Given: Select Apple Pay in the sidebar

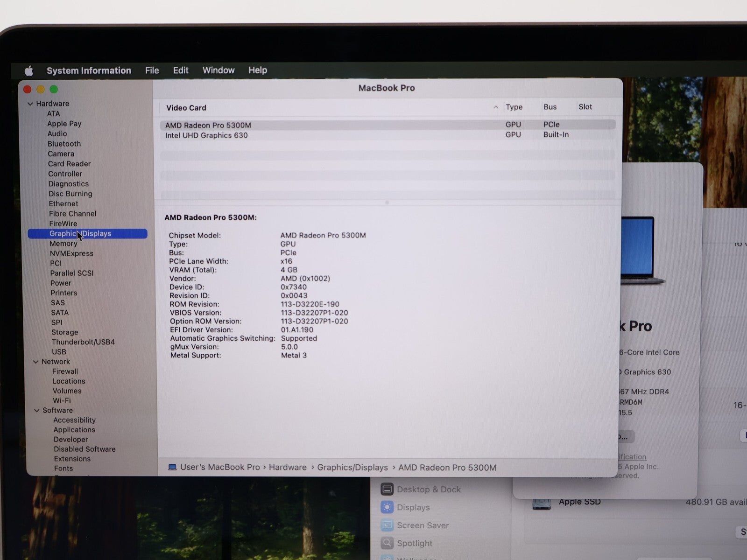Looking at the screenshot, I should click(64, 124).
